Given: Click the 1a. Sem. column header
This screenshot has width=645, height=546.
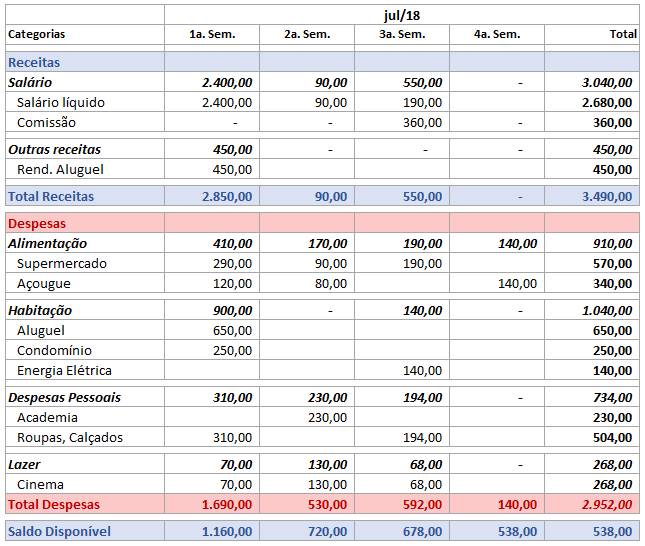Looking at the screenshot, I should 212,34.
